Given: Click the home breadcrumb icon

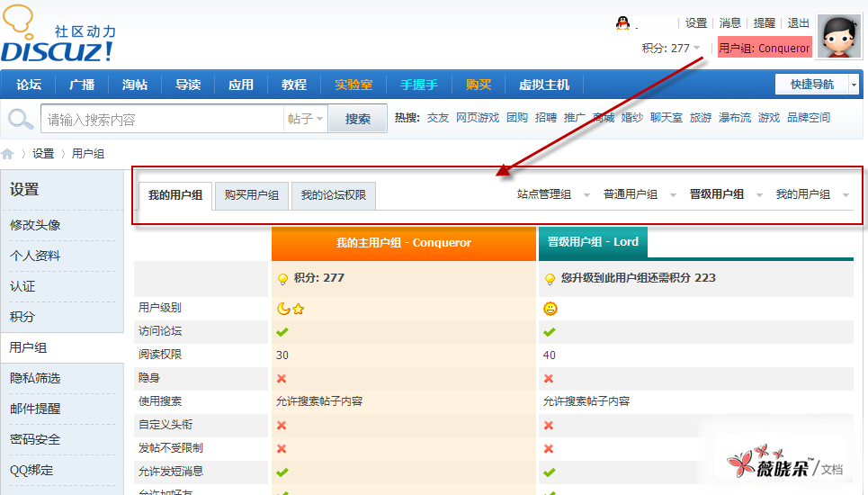Looking at the screenshot, I should point(8,154).
